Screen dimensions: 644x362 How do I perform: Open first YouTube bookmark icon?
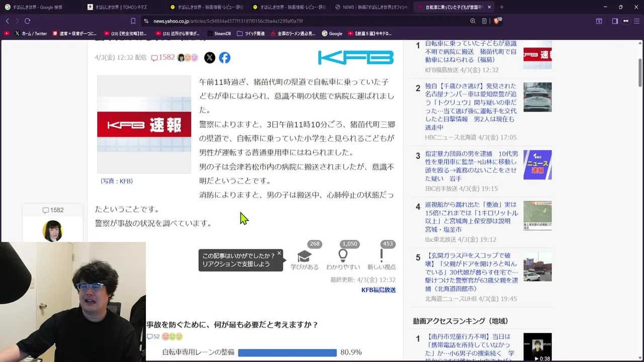click(6, 34)
